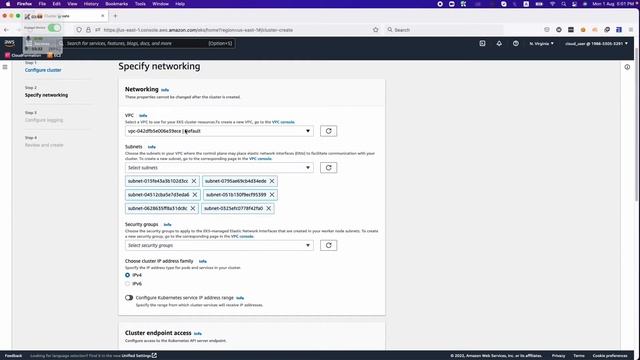Click the Firefox Search box
The height and width of the screenshot is (360, 640).
tap(444, 30)
